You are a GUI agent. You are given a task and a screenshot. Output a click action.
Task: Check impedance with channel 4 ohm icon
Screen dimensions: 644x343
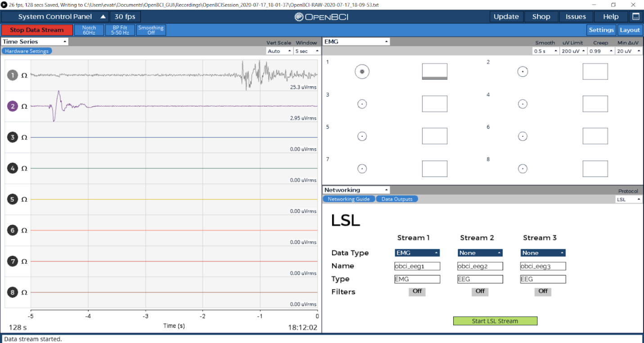point(24,169)
